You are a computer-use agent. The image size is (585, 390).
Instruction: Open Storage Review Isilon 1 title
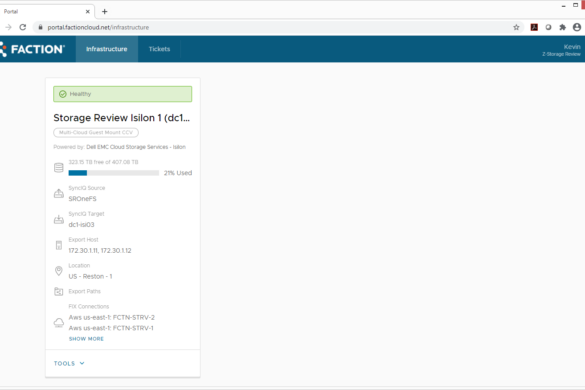[122, 118]
